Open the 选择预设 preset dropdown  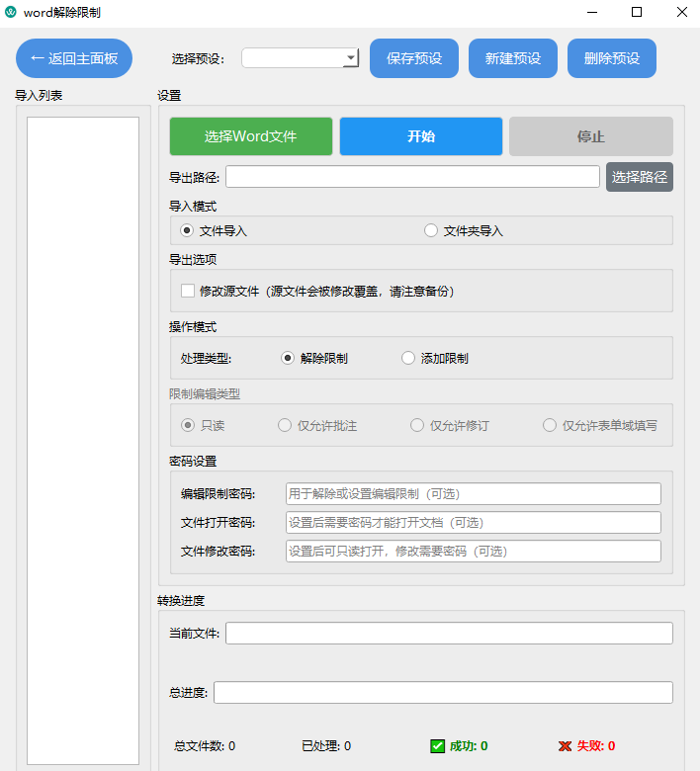[300, 58]
